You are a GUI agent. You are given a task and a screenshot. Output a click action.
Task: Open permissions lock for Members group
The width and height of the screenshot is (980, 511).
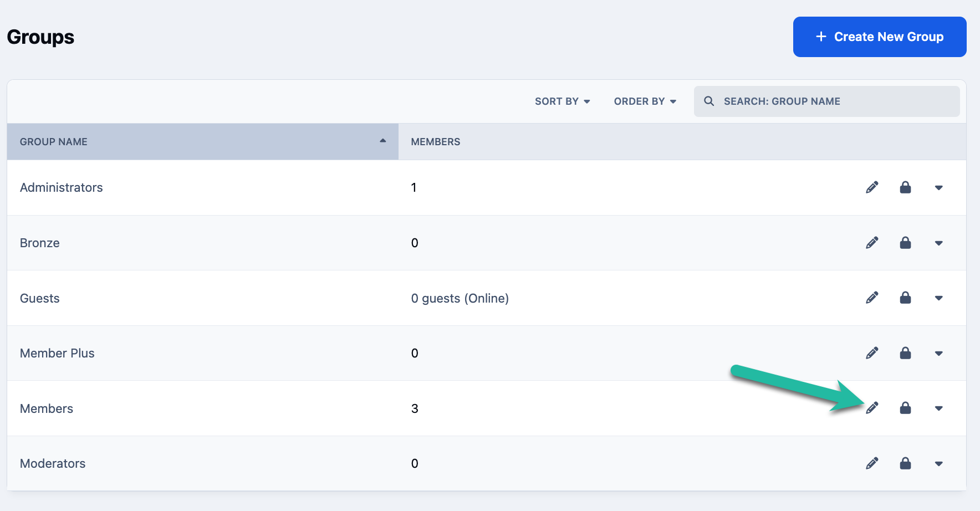(905, 408)
